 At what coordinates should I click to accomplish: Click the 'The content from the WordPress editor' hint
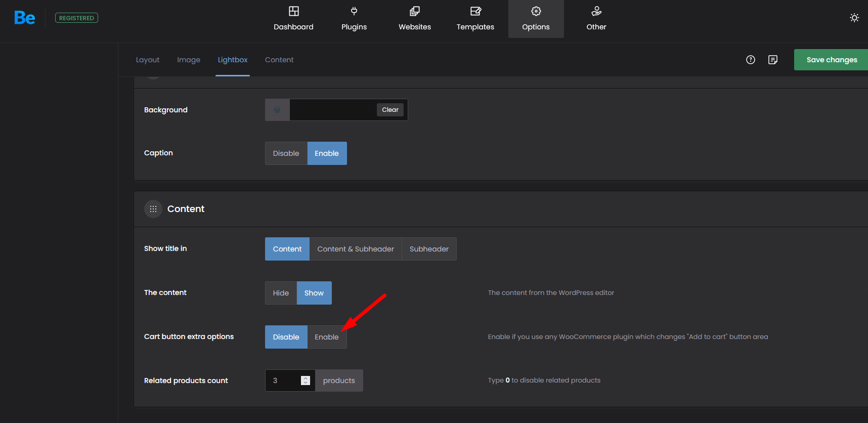click(551, 292)
